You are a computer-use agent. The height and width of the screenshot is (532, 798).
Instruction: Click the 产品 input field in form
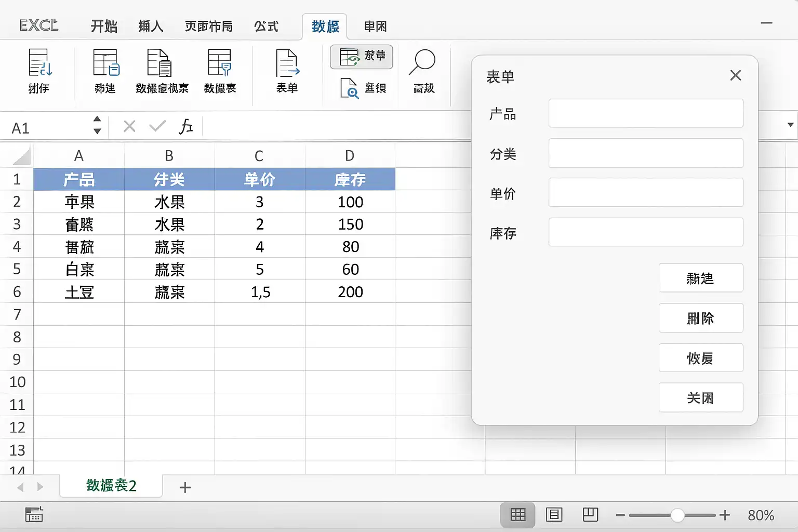click(x=646, y=113)
